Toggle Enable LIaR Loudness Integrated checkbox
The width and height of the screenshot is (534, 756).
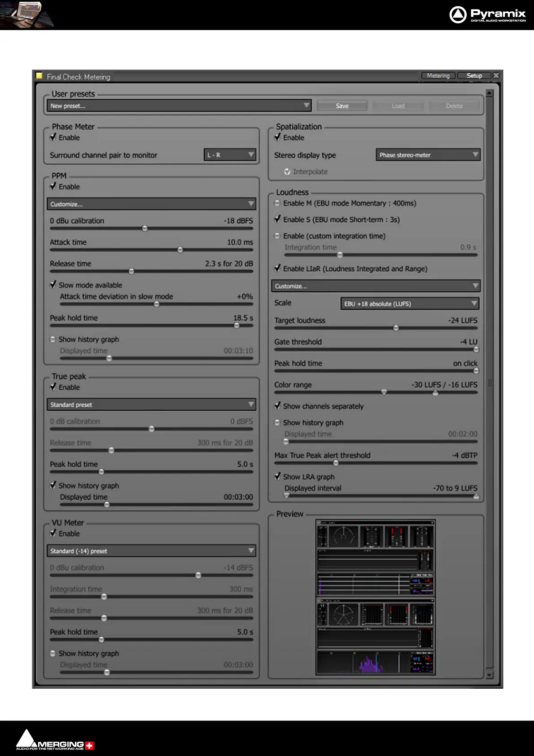[x=277, y=268]
